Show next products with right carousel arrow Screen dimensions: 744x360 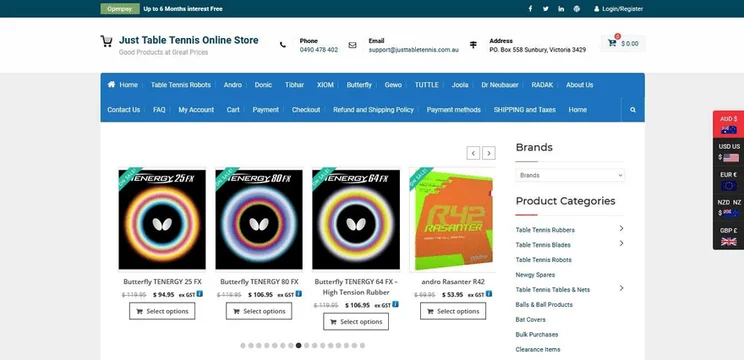[489, 153]
